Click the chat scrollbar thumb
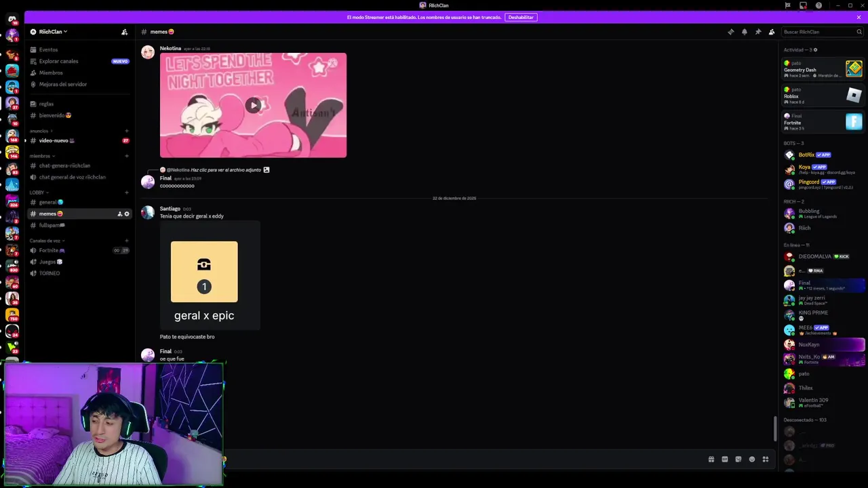This screenshot has height=488, width=868. [776, 428]
